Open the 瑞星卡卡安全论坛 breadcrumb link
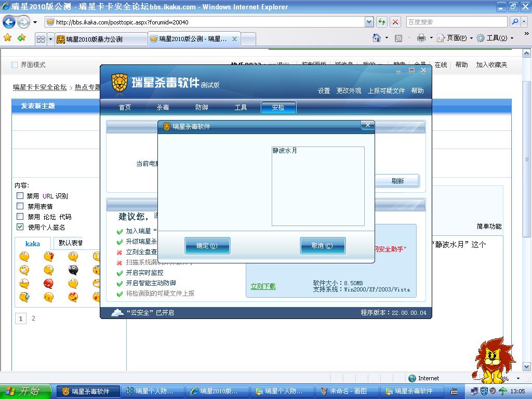This screenshot has height=399, width=532. coord(39,87)
